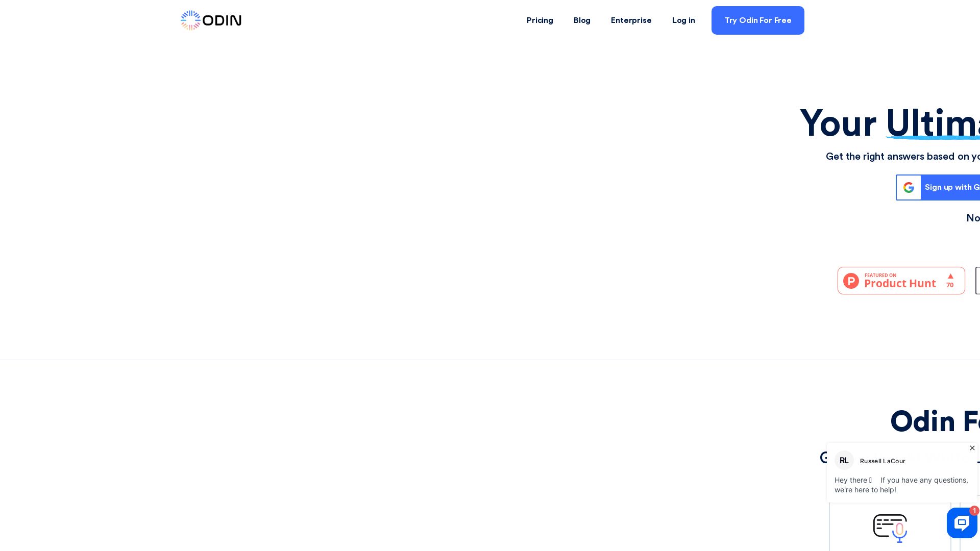The image size is (980, 551).
Task: Dismiss the Russell LaCour chat popup
Action: 972,448
